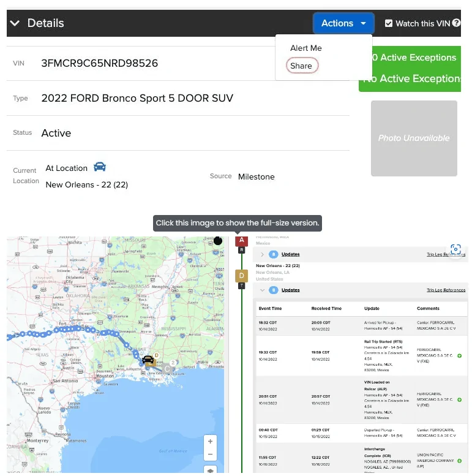The image size is (472, 476).
Task: Click the blue 8 badge in New Orleans Updates row
Action: pyautogui.click(x=273, y=290)
